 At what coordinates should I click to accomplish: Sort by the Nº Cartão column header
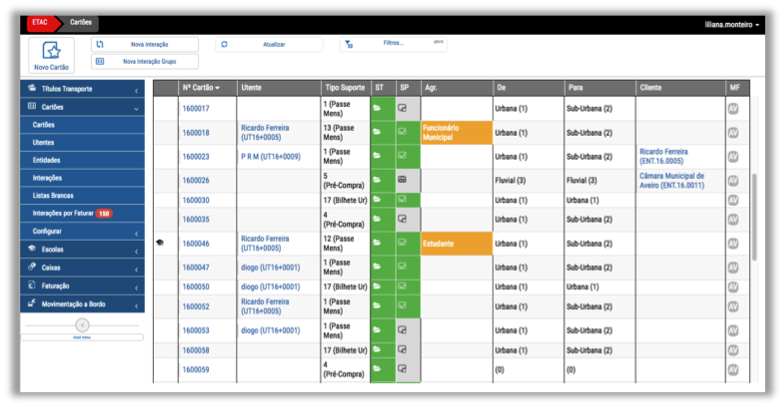(201, 88)
